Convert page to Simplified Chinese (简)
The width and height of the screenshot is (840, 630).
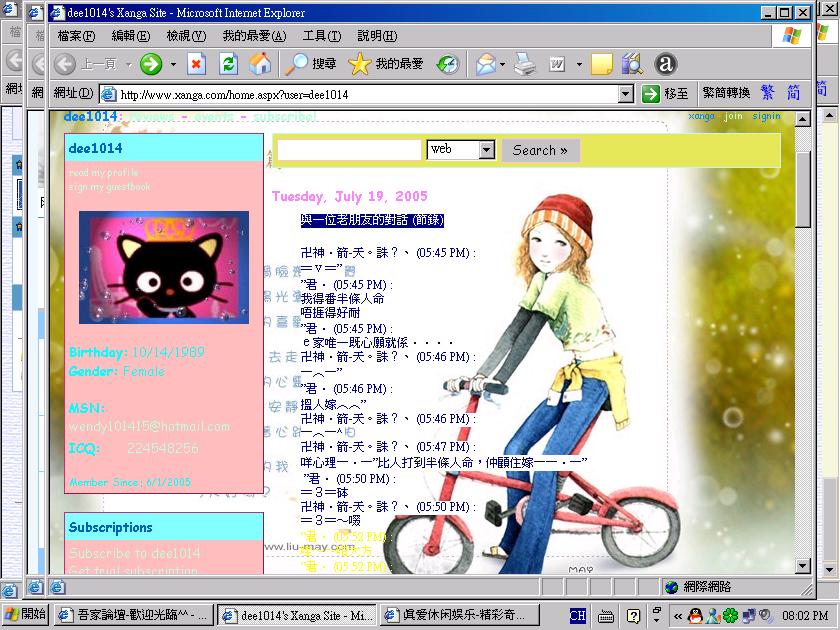[793, 93]
